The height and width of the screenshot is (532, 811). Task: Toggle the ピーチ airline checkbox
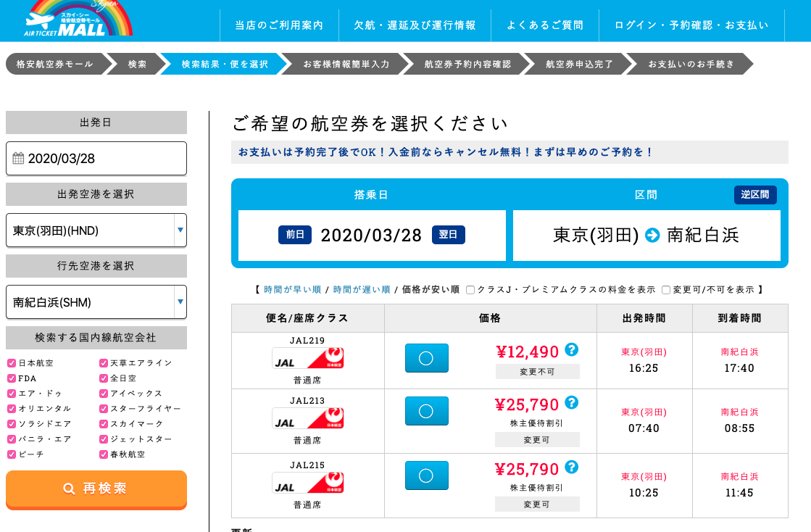point(12,454)
